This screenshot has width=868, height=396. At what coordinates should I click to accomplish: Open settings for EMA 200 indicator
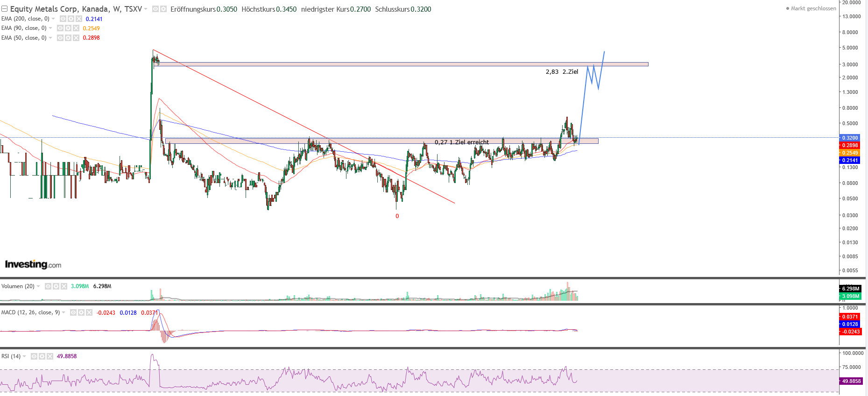(x=71, y=19)
